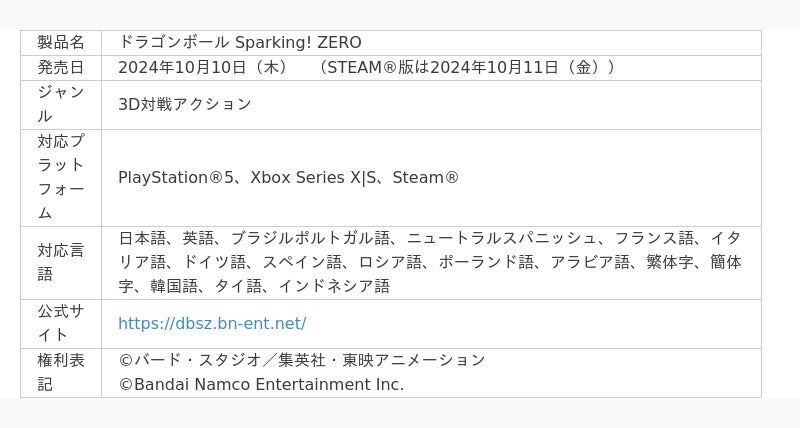Click the STEAM®版 2024年10月11日 release note
Image resolution: width=800 pixels, height=428 pixels.
(x=467, y=67)
